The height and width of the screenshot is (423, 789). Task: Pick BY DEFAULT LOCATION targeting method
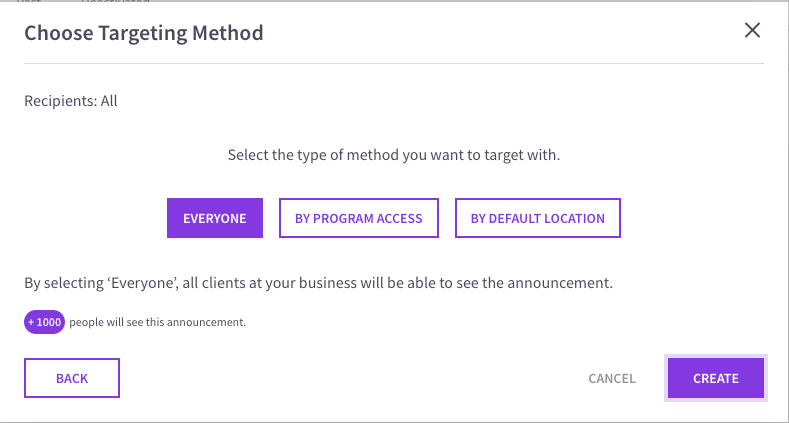pos(537,218)
